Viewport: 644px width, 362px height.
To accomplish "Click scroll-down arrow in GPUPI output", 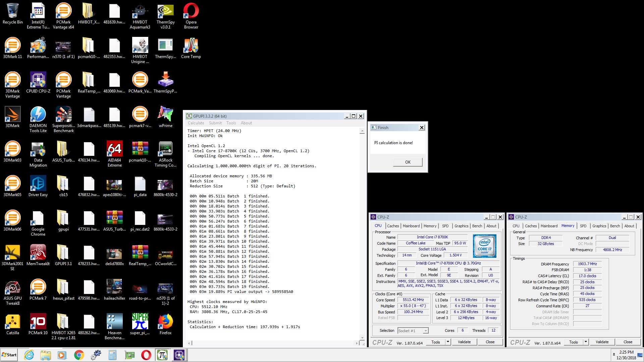I will pyautogui.click(x=362, y=337).
